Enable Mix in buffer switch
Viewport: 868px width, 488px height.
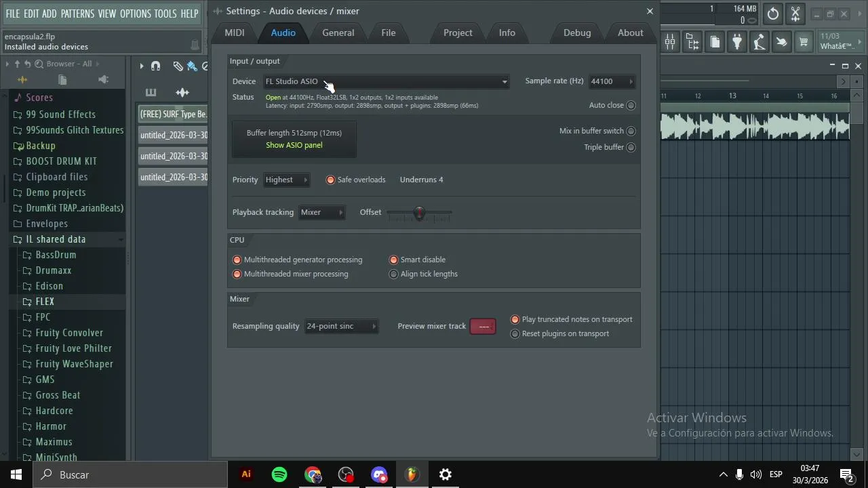click(631, 131)
